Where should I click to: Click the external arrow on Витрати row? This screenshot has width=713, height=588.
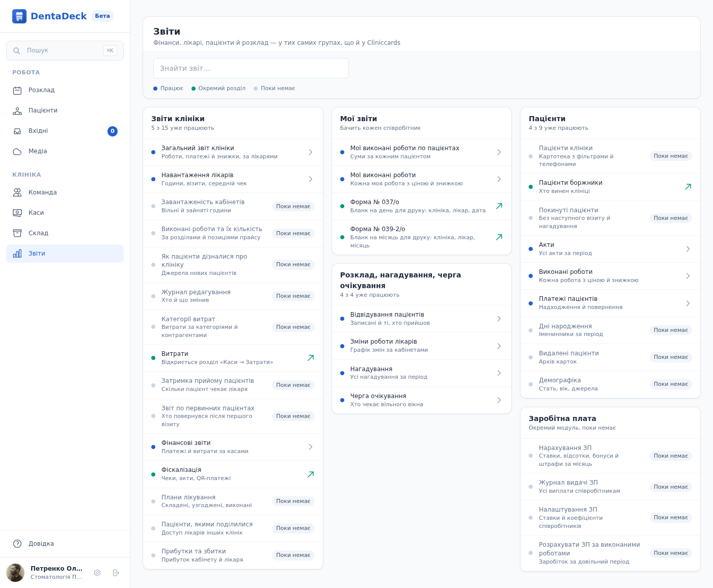(x=311, y=358)
